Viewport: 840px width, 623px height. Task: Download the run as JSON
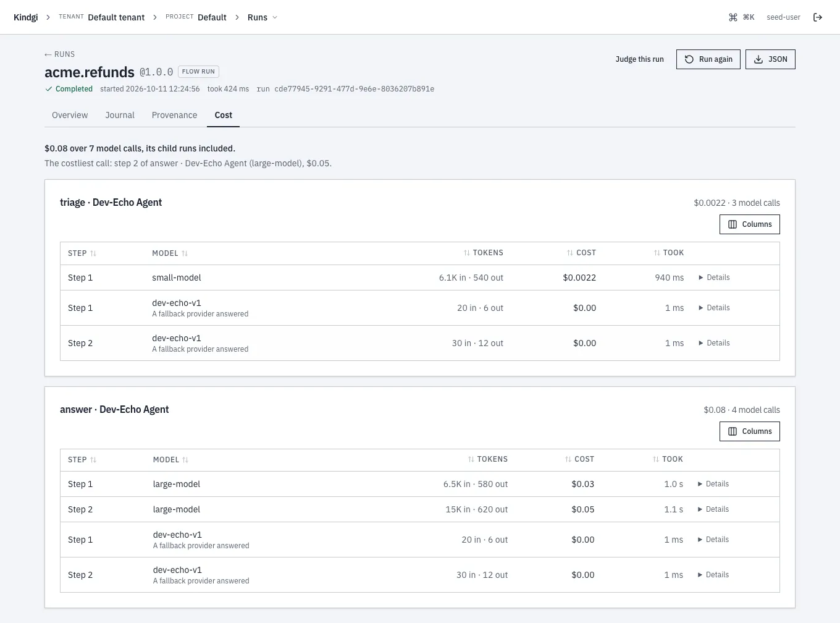tap(770, 59)
